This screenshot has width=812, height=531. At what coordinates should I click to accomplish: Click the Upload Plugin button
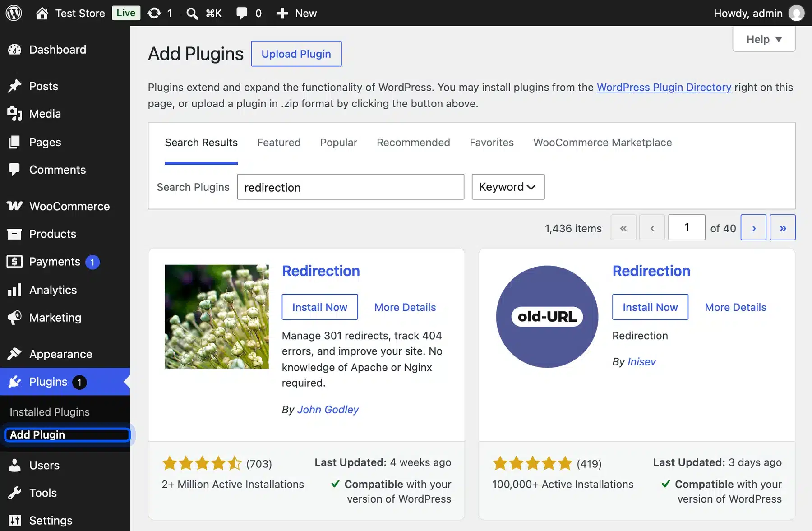296,54
